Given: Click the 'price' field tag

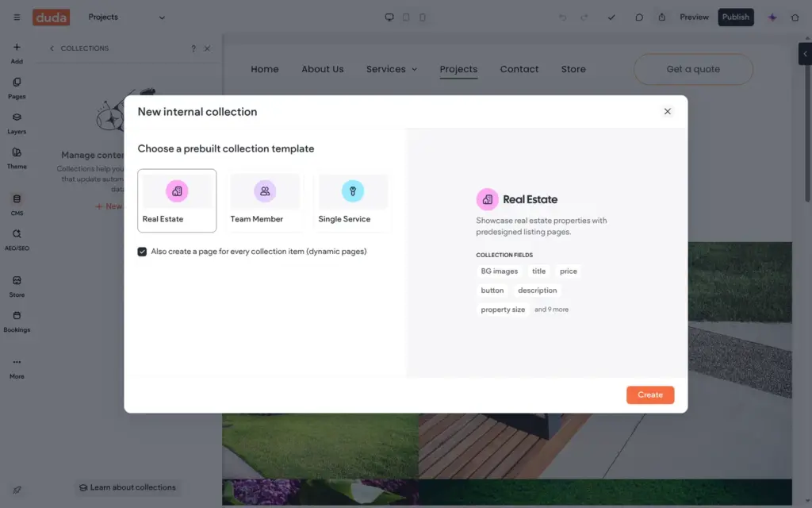Looking at the screenshot, I should pyautogui.click(x=568, y=271).
